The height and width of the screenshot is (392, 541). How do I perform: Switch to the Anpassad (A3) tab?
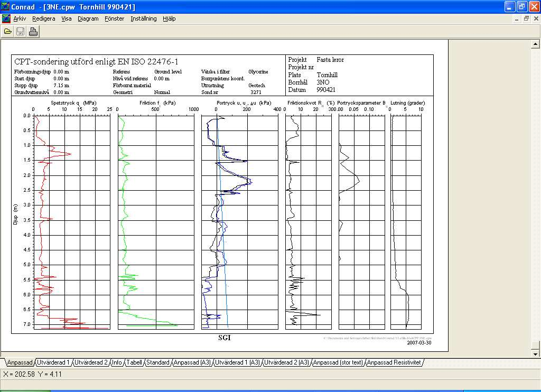pos(192,362)
